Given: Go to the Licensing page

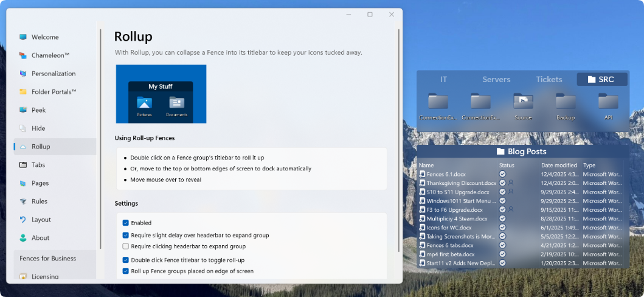Looking at the screenshot, I should 45,277.
